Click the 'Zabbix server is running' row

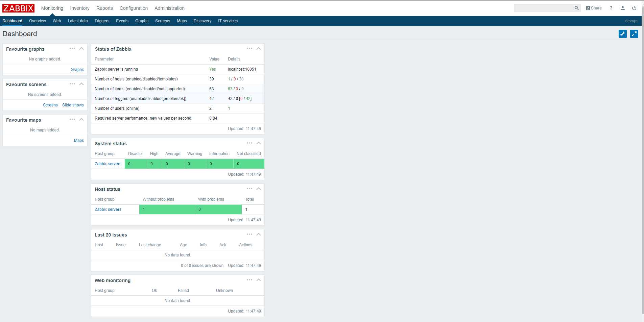(x=178, y=69)
